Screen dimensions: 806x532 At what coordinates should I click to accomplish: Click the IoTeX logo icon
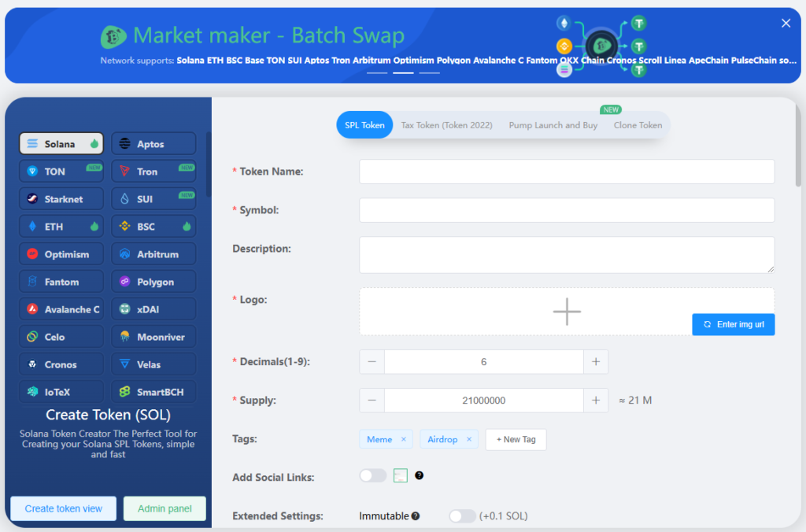tap(32, 392)
